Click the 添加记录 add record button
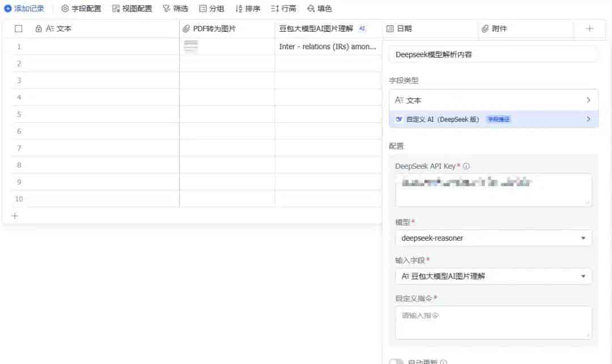The height and width of the screenshot is (364, 612). pyautogui.click(x=24, y=8)
